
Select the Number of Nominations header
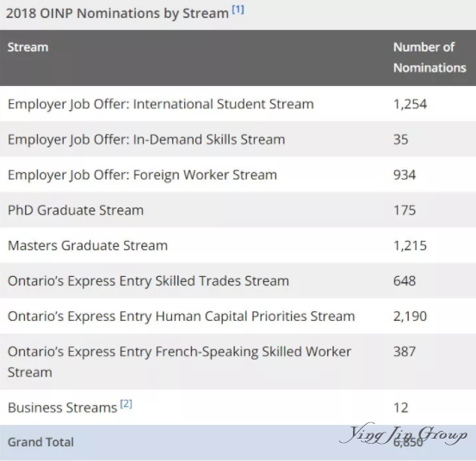pos(430,58)
